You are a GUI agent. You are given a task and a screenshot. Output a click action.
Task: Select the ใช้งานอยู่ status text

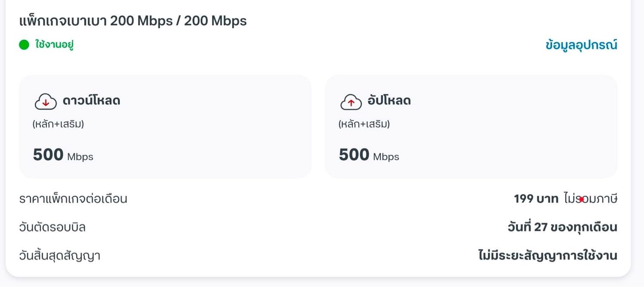coord(55,45)
